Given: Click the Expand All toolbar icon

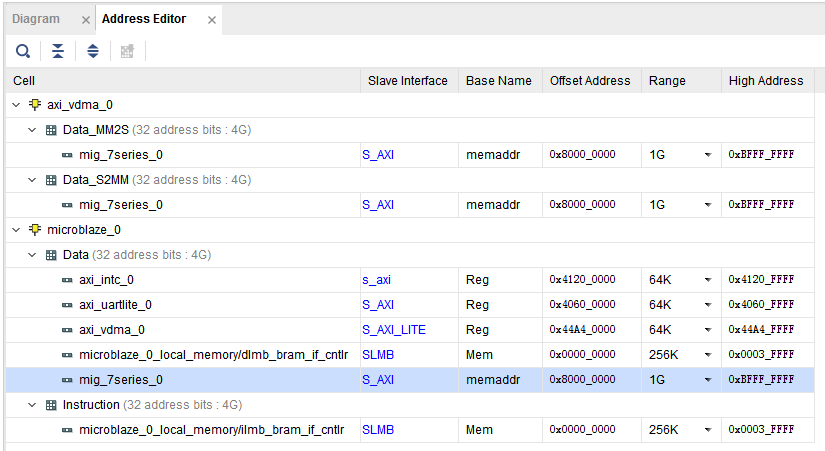Looking at the screenshot, I should point(92,51).
